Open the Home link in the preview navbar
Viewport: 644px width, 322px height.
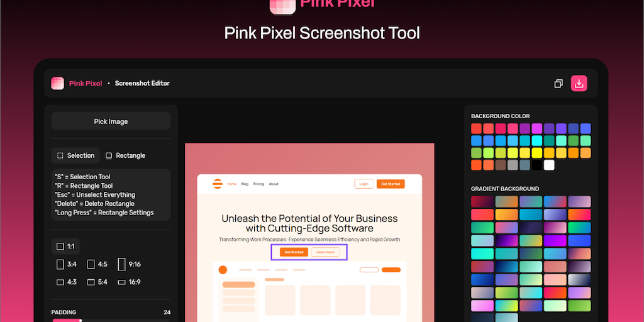coord(231,184)
